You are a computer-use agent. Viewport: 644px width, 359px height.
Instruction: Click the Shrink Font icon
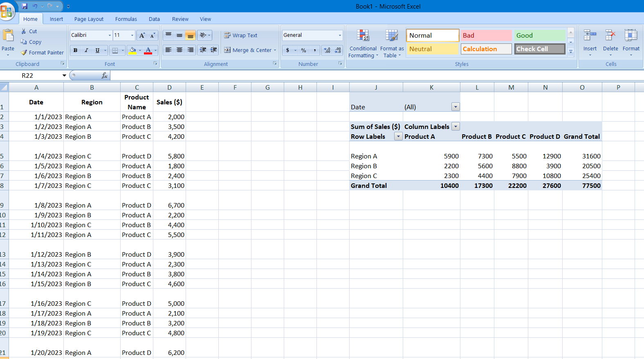pos(152,35)
